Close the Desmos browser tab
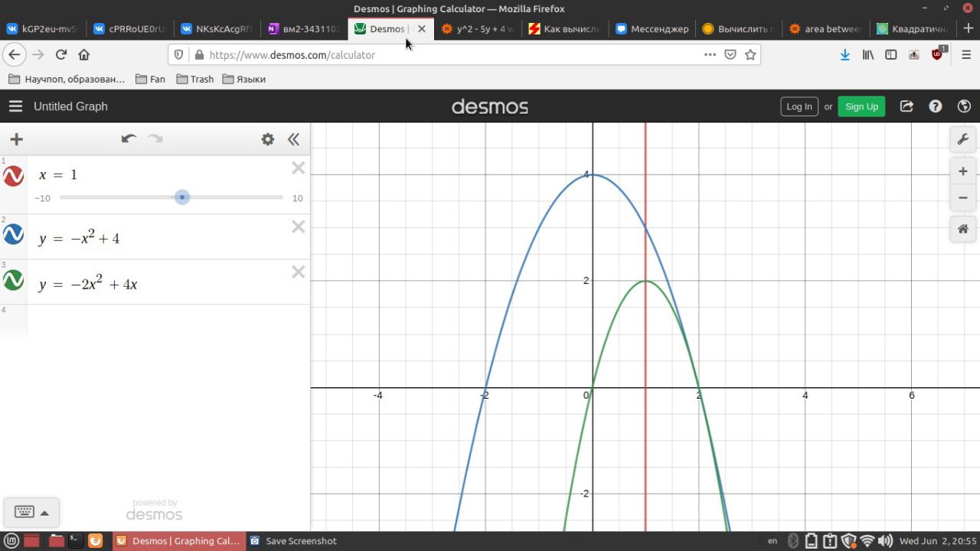 [422, 29]
